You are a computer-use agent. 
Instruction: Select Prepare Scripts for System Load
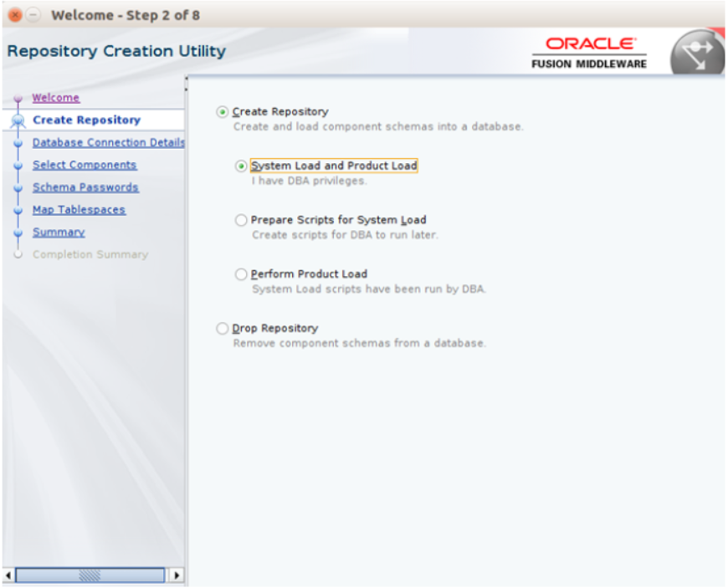(x=241, y=219)
